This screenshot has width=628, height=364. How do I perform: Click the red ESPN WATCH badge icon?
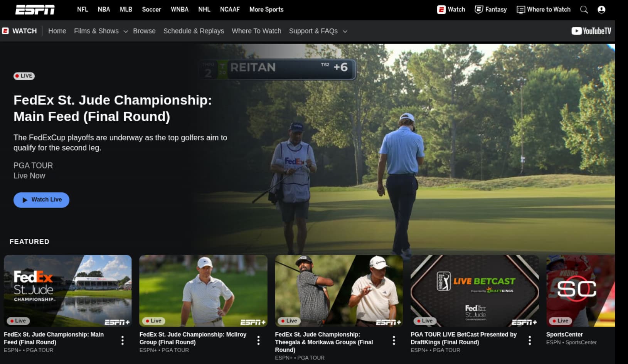(5, 31)
